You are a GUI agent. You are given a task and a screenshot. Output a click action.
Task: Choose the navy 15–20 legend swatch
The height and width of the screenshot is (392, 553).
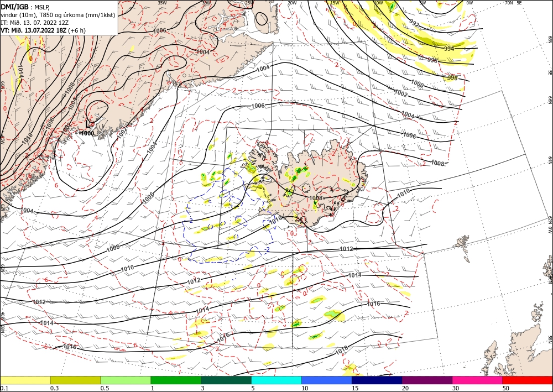[377, 380]
